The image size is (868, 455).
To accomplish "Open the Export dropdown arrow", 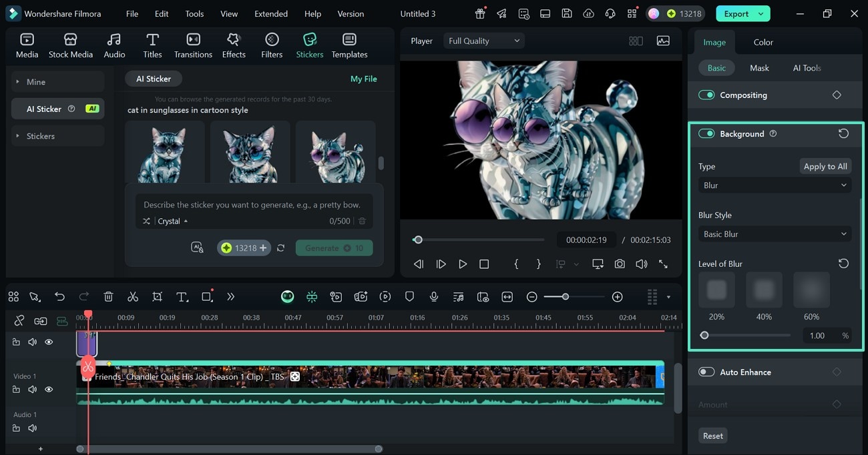I will tap(761, 13).
